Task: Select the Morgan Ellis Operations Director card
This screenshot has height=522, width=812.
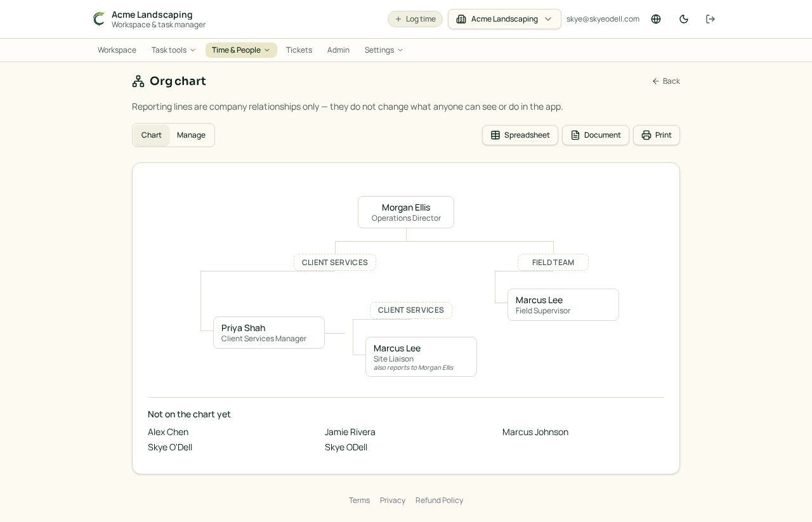Action: (406, 212)
